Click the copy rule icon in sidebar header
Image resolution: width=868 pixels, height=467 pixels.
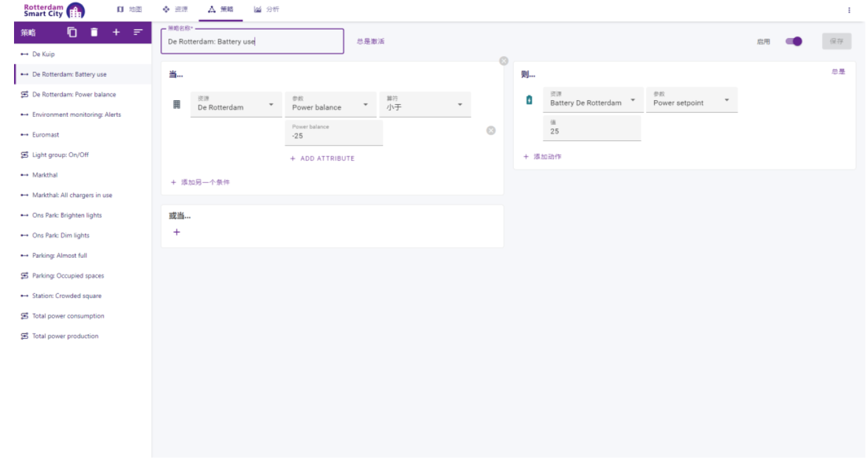pyautogui.click(x=72, y=32)
